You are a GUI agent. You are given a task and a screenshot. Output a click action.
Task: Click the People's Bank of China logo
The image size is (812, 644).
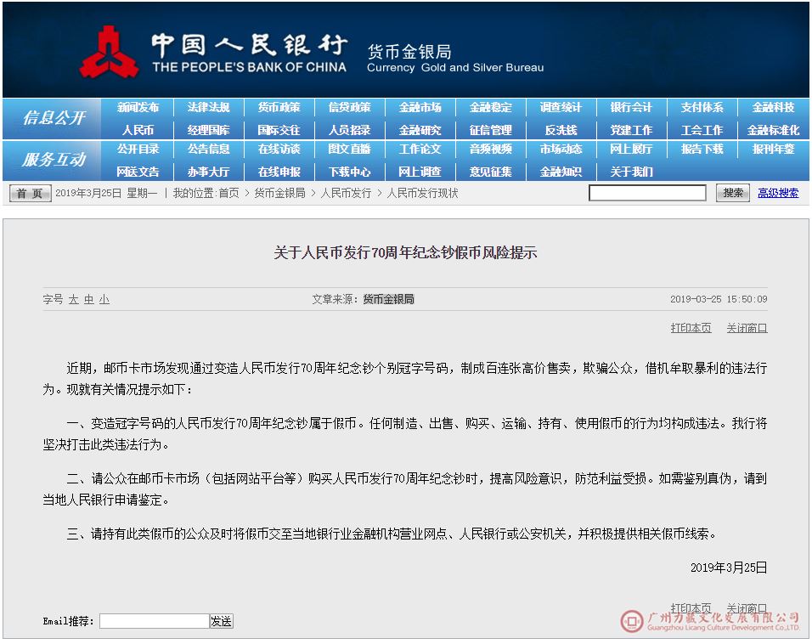coord(109,52)
